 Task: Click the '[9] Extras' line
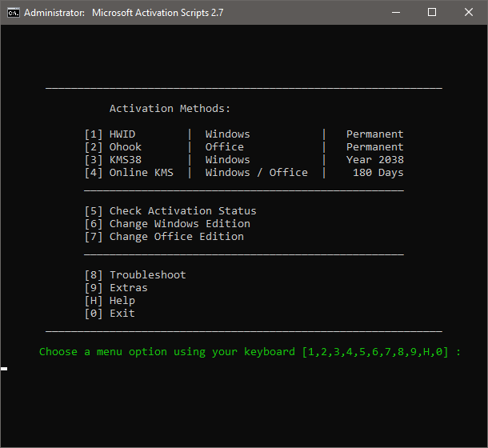point(116,288)
